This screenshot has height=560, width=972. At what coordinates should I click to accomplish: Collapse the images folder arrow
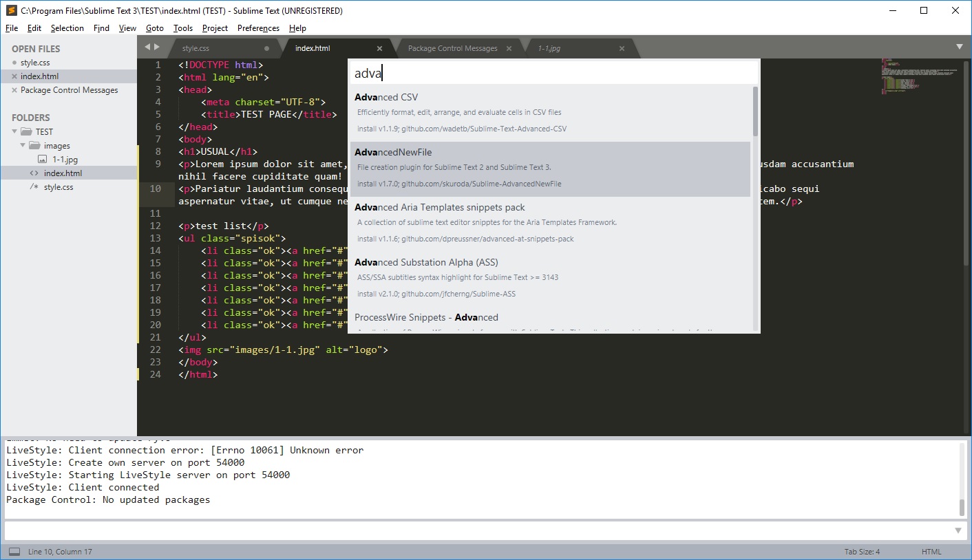click(23, 145)
